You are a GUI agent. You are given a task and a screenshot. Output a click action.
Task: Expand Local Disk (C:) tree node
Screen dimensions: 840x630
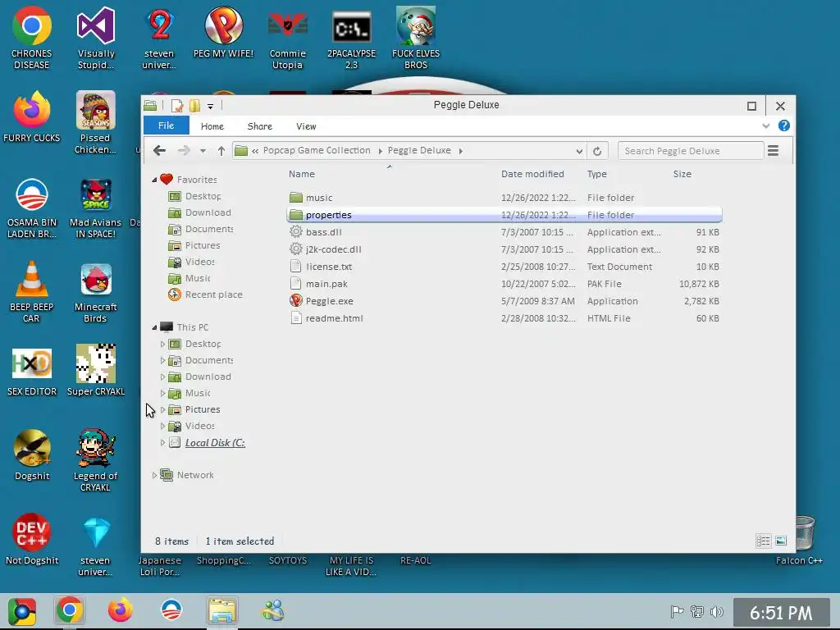[x=163, y=443]
